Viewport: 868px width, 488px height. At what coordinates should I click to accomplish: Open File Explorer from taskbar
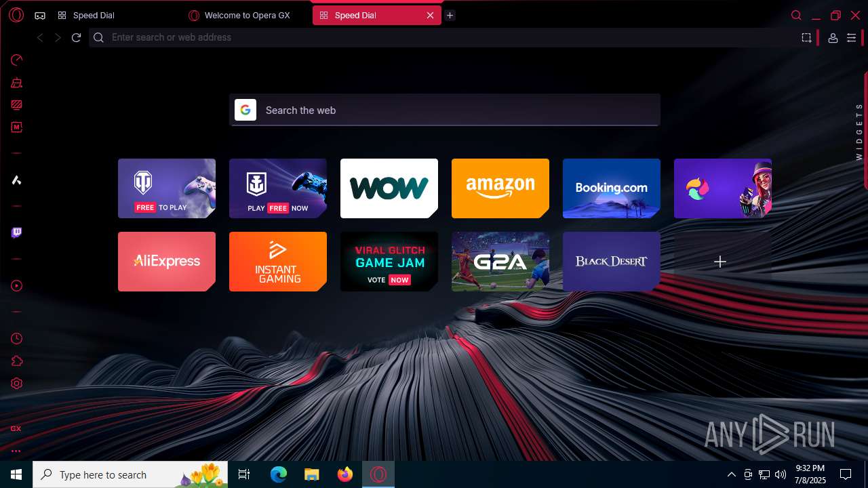coord(311,474)
